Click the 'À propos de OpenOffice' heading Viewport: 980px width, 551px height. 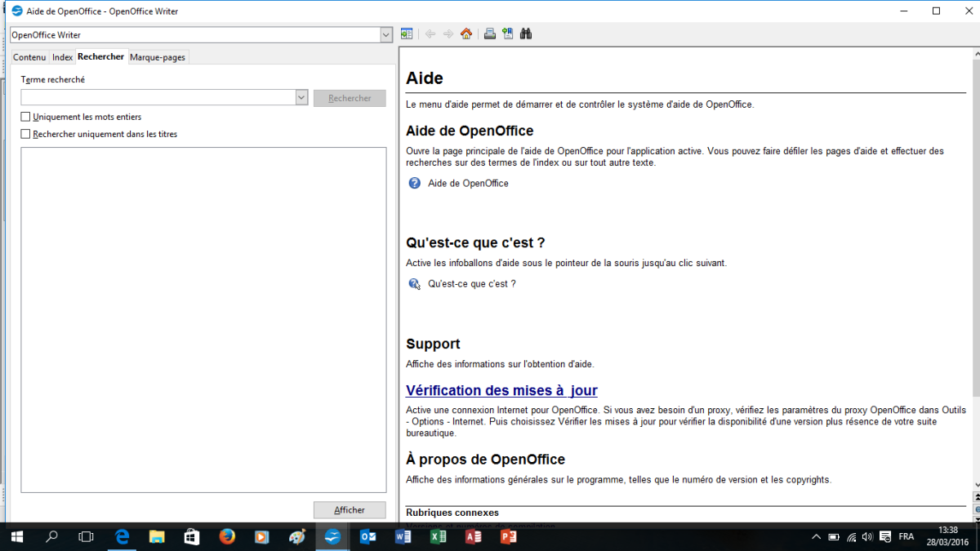pos(485,459)
